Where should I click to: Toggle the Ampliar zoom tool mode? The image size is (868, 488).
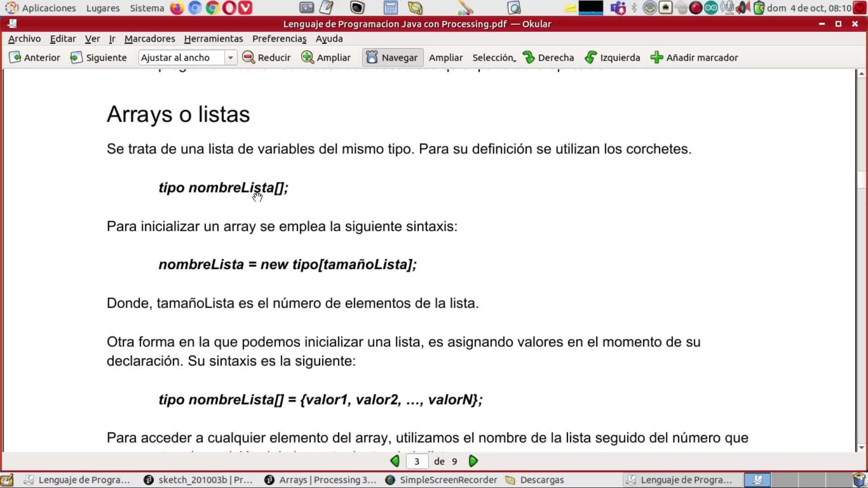pyautogui.click(x=445, y=57)
